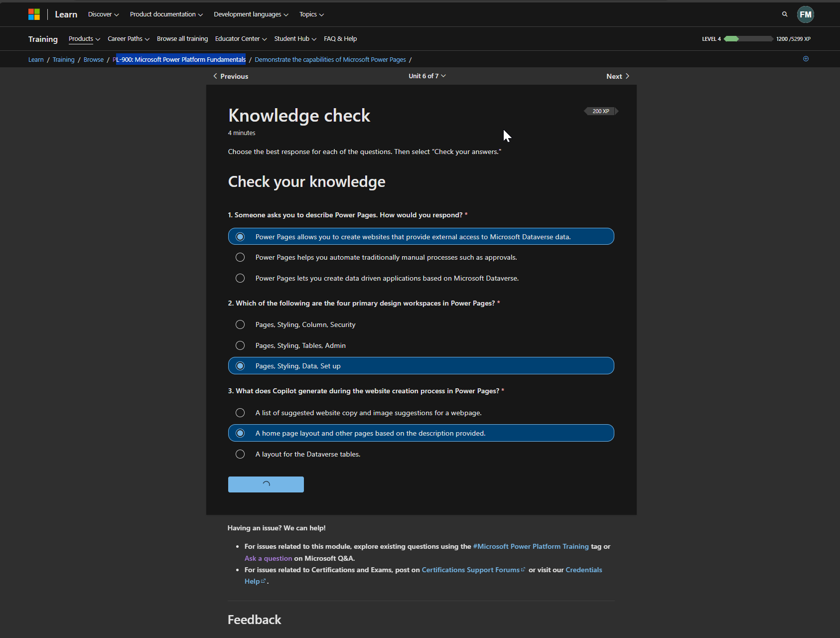840x638 pixels.
Task: Open PL-900 Power Platform Fundamentals breadcrumb
Action: [x=179, y=59]
